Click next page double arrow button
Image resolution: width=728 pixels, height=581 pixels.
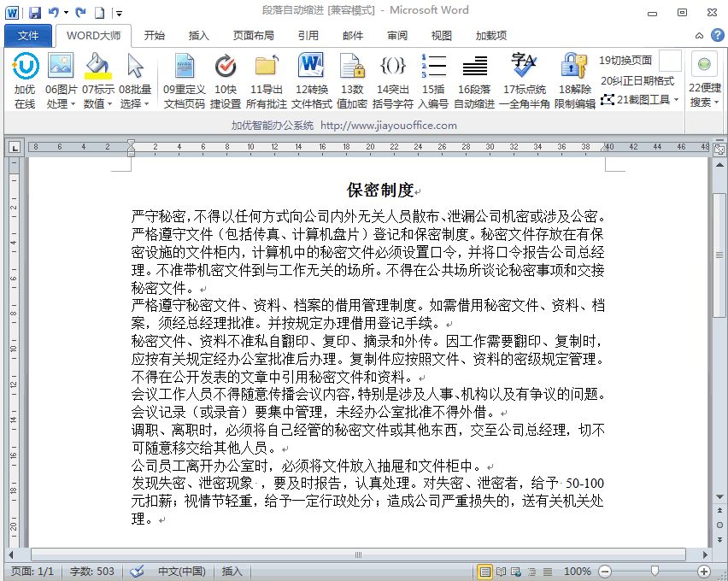click(719, 540)
